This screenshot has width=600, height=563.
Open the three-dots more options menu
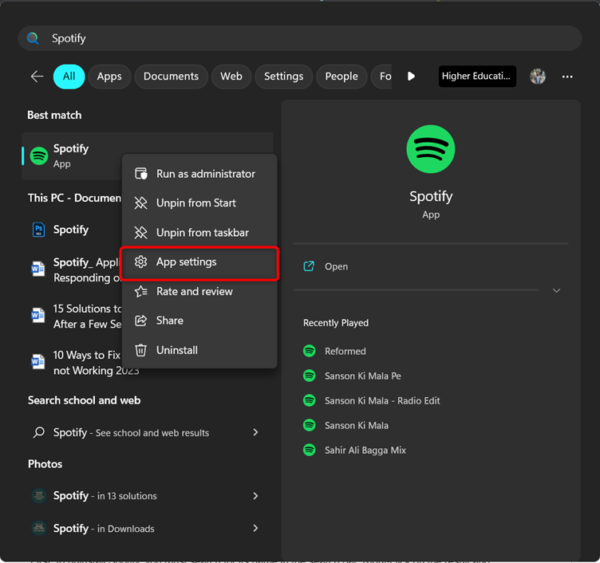pos(567,76)
